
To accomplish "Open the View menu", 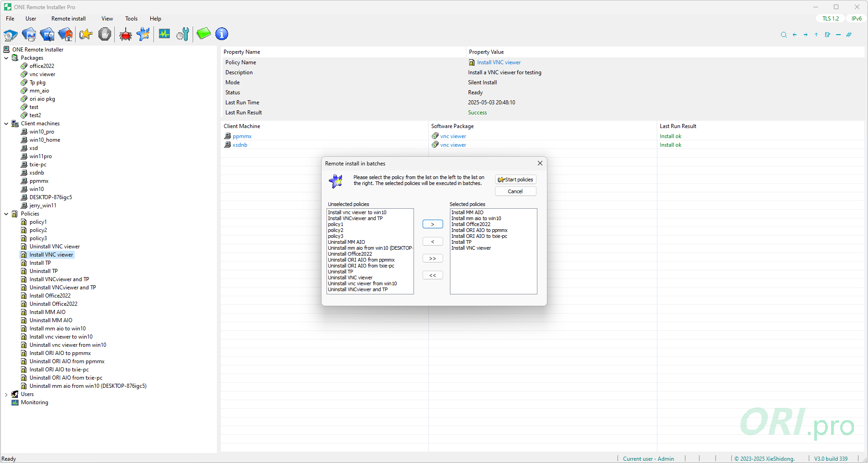I will [x=107, y=19].
